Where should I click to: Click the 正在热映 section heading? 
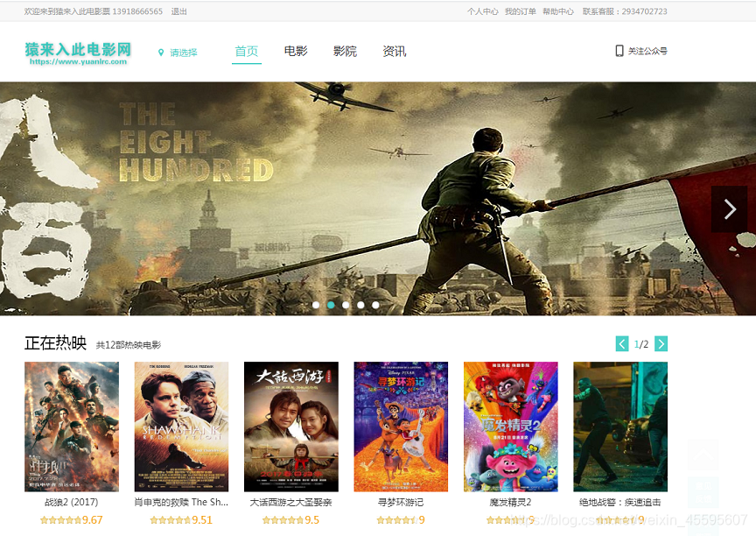tap(55, 343)
